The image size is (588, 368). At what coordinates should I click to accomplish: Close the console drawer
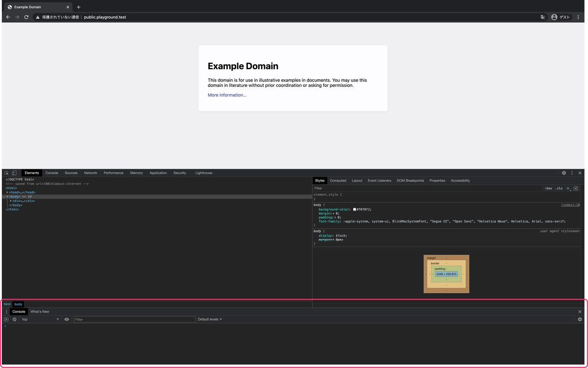580,312
